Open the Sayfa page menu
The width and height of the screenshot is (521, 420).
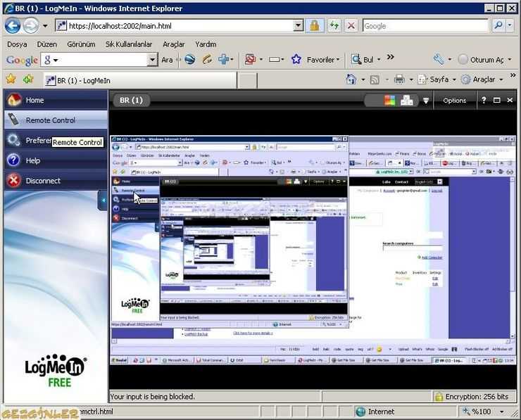click(437, 79)
